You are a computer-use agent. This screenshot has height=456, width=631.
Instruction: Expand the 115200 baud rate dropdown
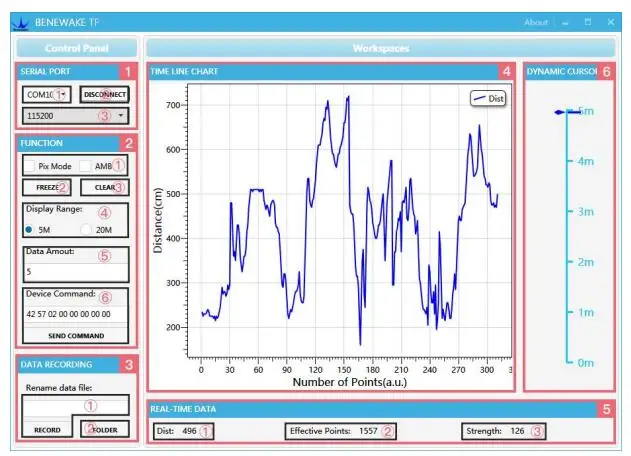coord(76,116)
